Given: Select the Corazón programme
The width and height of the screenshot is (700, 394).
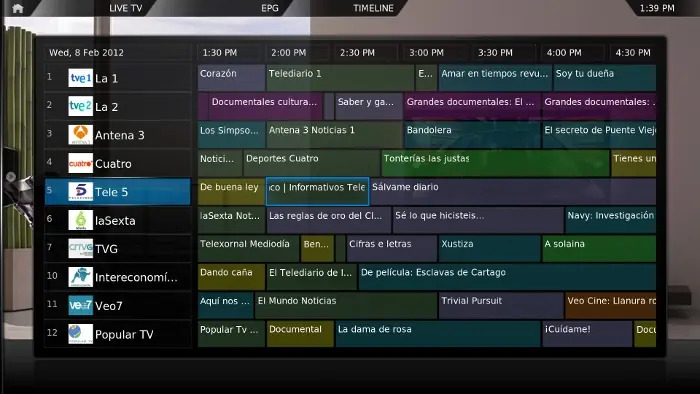Looking at the screenshot, I should tap(231, 78).
